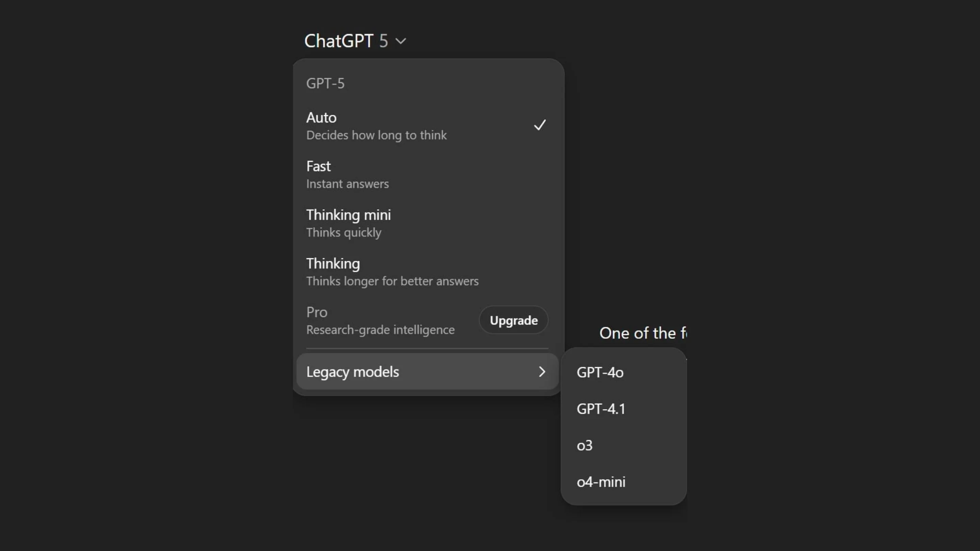Click "Thinks longer for better answers" subtitle
The width and height of the screenshot is (980, 551).
click(392, 281)
